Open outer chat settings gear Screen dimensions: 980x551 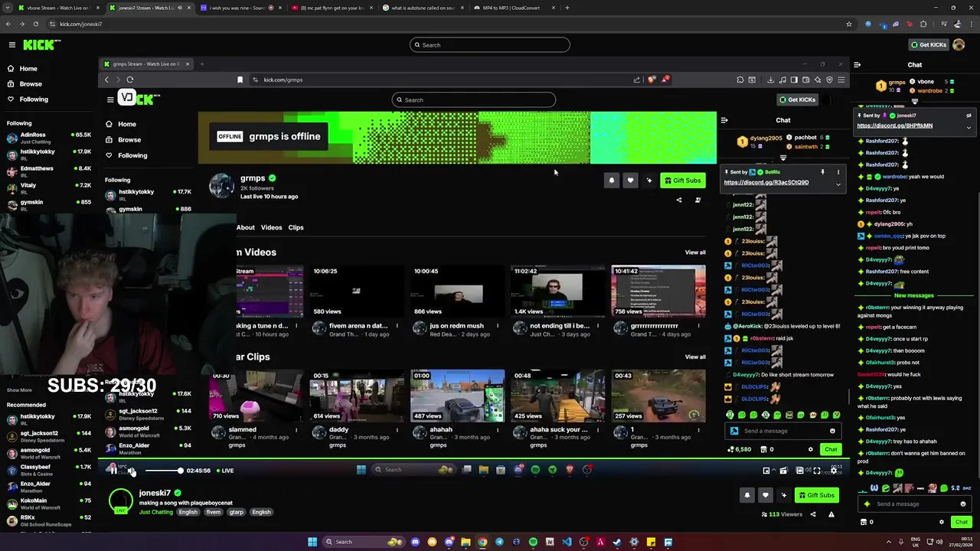click(x=942, y=522)
